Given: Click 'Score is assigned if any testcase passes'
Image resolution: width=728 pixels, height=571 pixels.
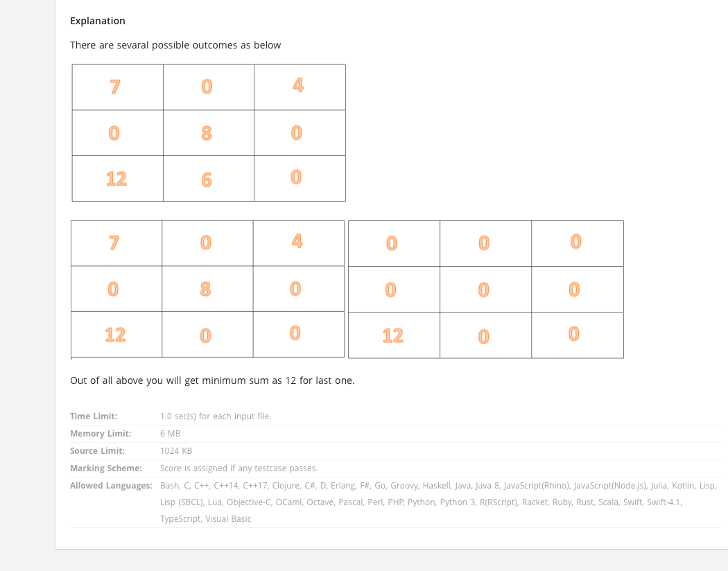Looking at the screenshot, I should 239,468.
